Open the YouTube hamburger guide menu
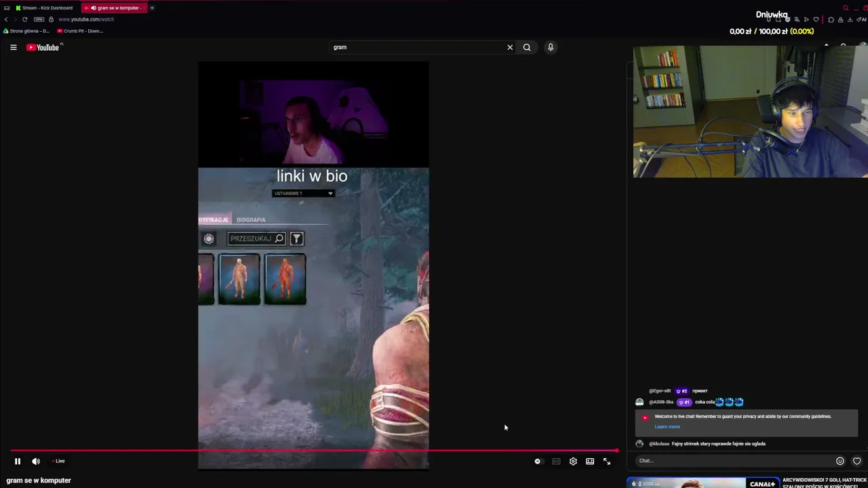 coord(13,47)
